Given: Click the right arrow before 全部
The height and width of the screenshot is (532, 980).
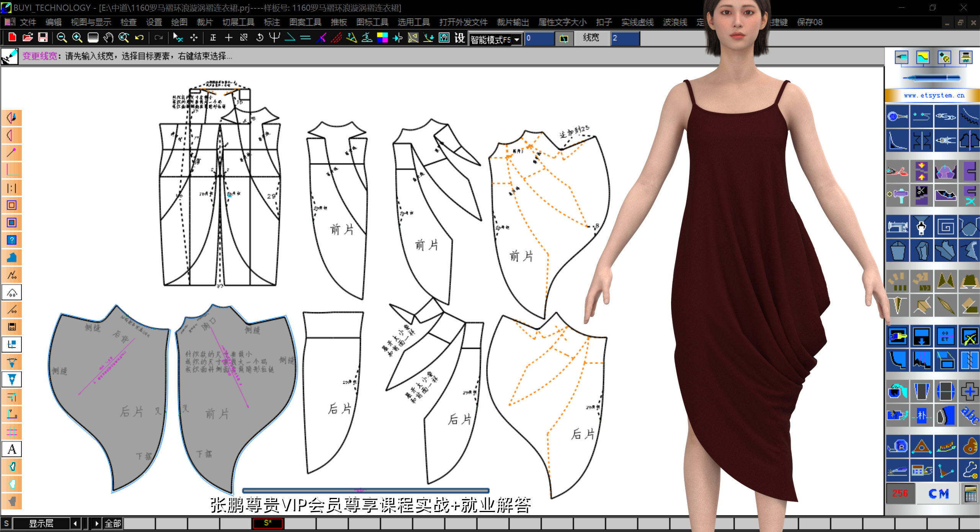Looking at the screenshot, I should click(96, 523).
